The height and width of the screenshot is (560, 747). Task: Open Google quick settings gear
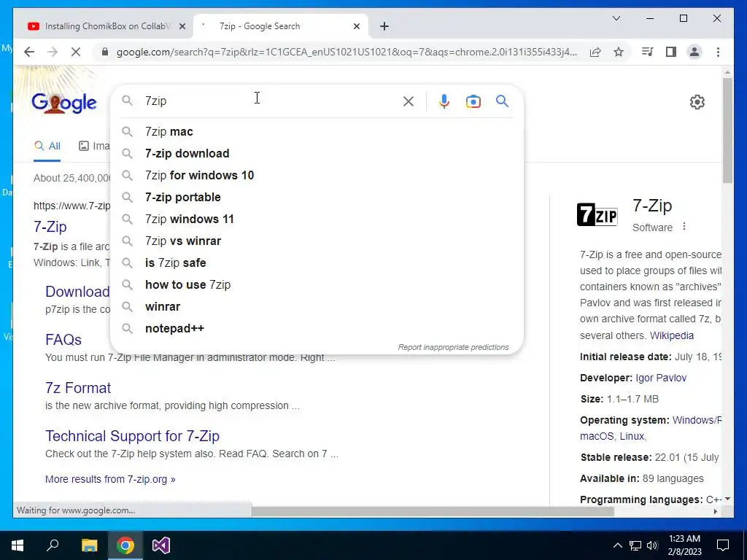(697, 102)
